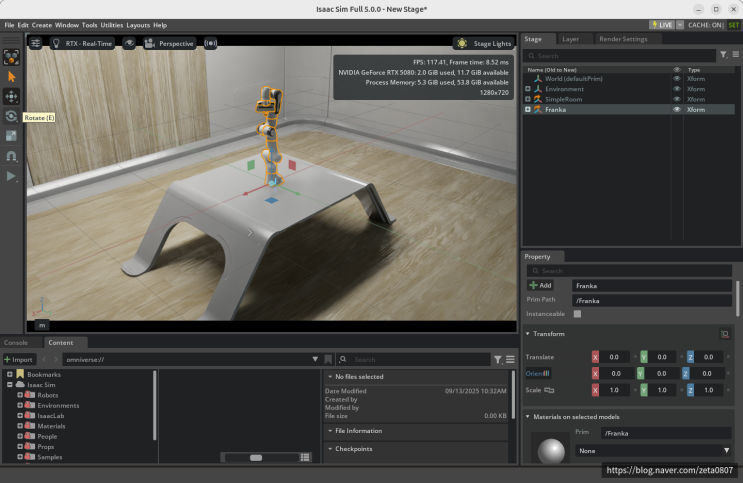The width and height of the screenshot is (743, 483).
Task: Click Scale uniform link icon
Action: 549,390
